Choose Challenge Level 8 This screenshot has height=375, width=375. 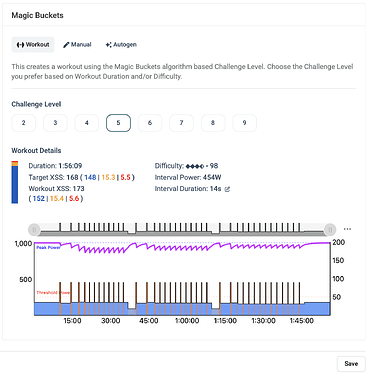[213, 123]
